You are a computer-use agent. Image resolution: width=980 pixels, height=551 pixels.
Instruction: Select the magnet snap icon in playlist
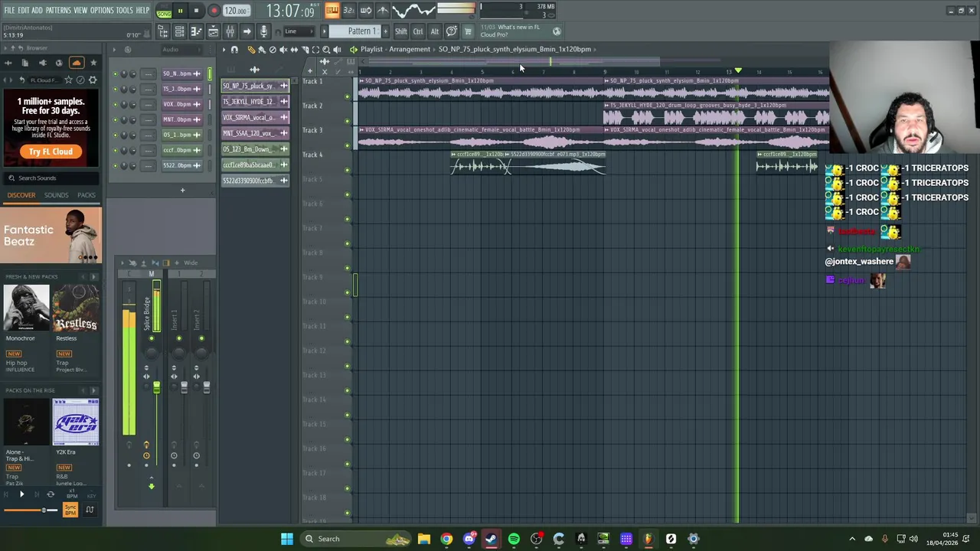[234, 50]
